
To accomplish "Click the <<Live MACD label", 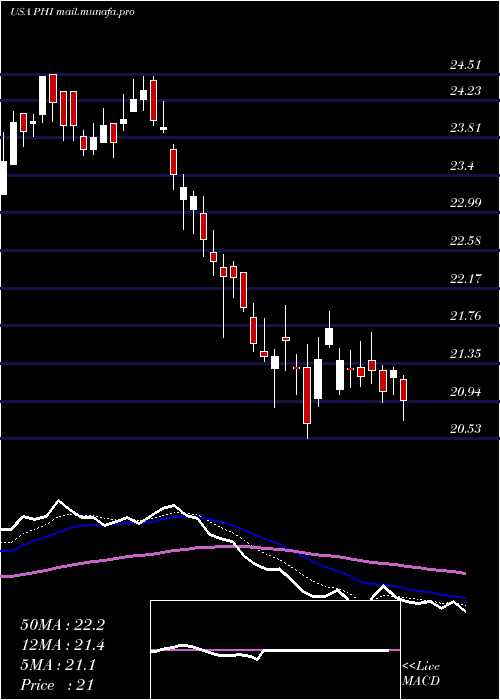I will pyautogui.click(x=421, y=674).
